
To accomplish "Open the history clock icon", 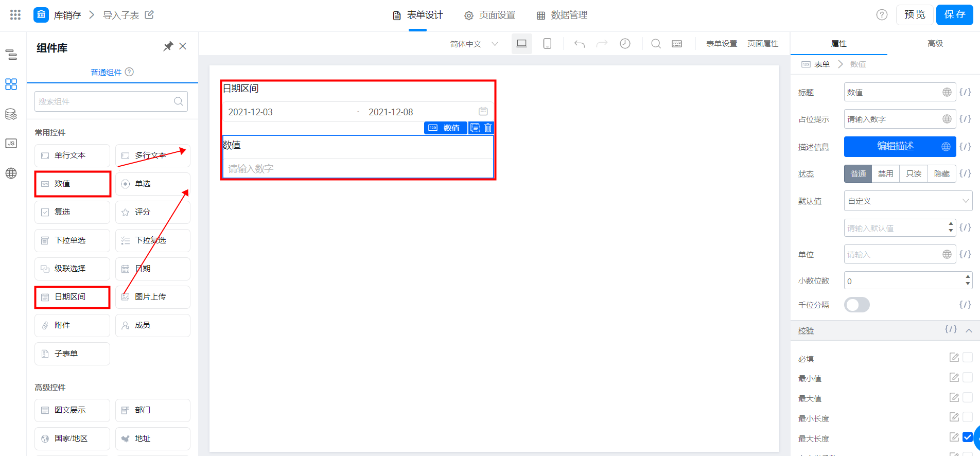I will pyautogui.click(x=625, y=44).
